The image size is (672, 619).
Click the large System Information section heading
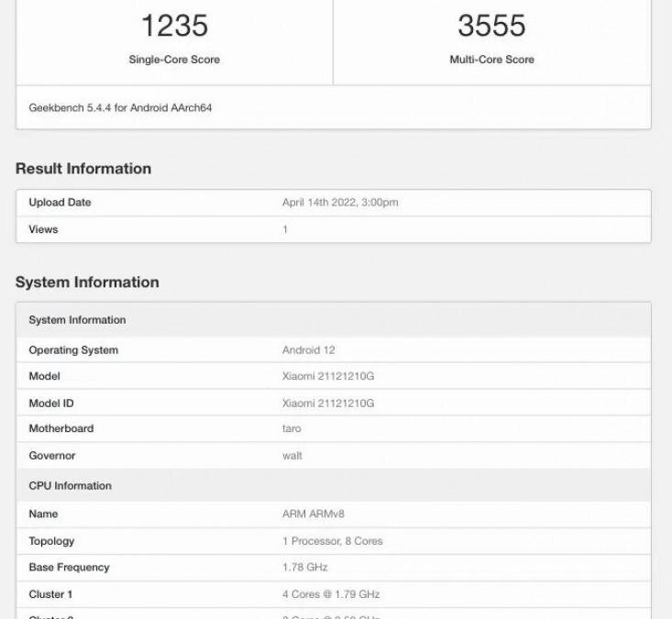[x=87, y=282]
